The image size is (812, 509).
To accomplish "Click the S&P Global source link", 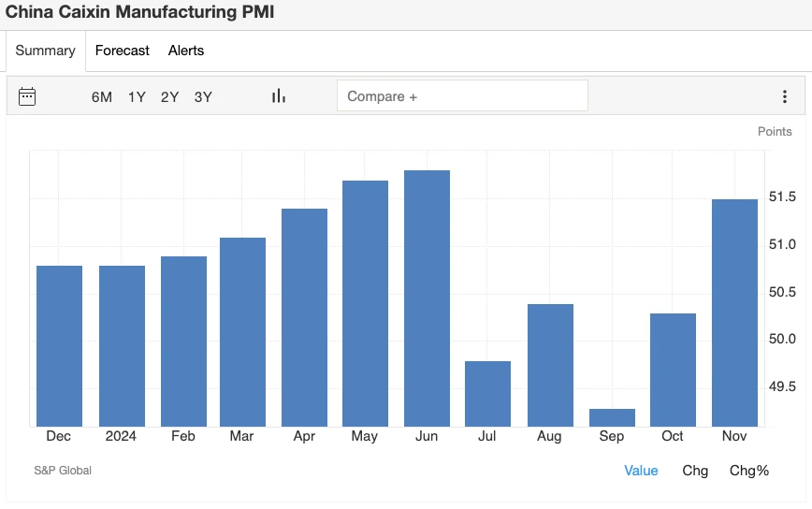I will coord(63,471).
